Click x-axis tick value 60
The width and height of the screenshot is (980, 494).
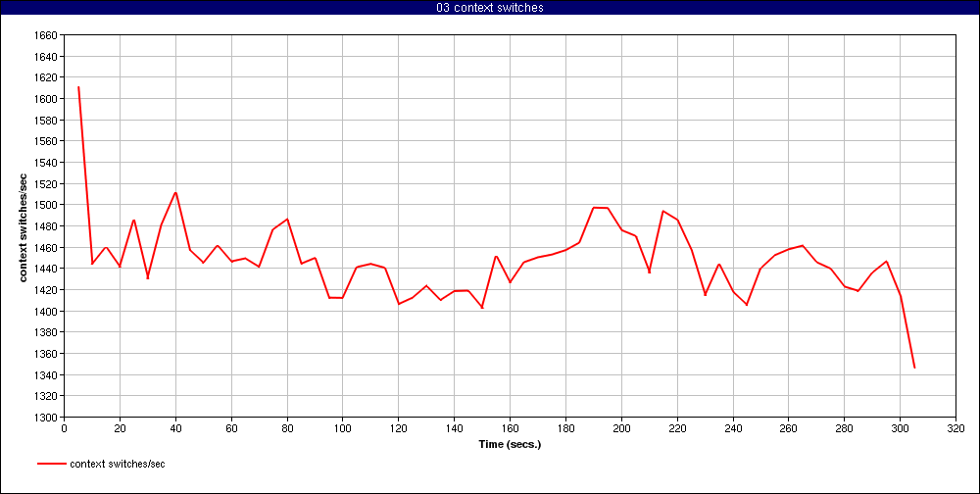point(231,428)
